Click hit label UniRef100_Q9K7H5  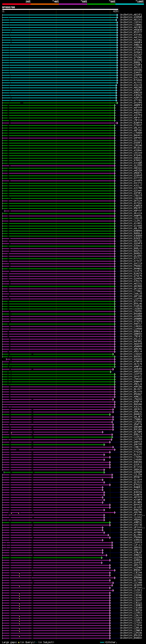[131, 444]
